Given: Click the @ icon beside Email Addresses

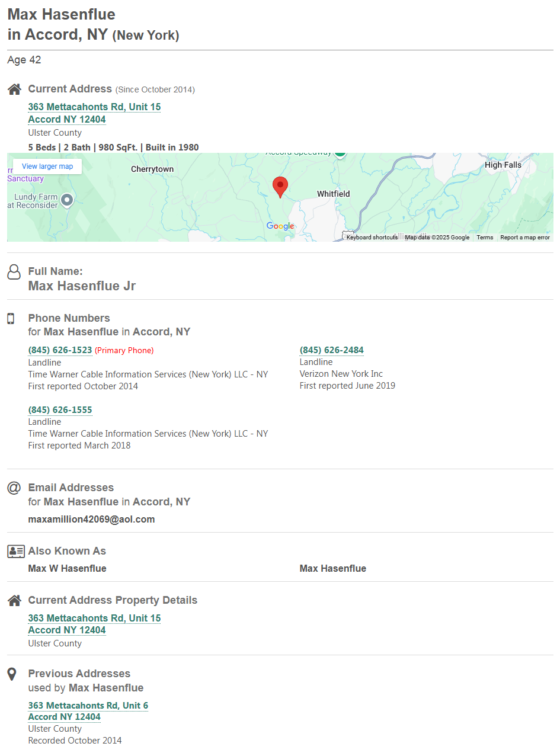Looking at the screenshot, I should (x=14, y=488).
